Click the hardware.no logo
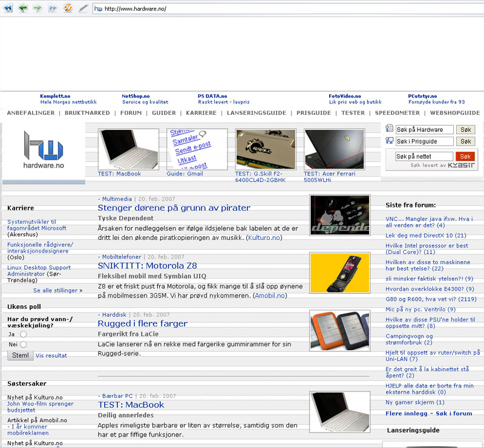 (x=44, y=150)
